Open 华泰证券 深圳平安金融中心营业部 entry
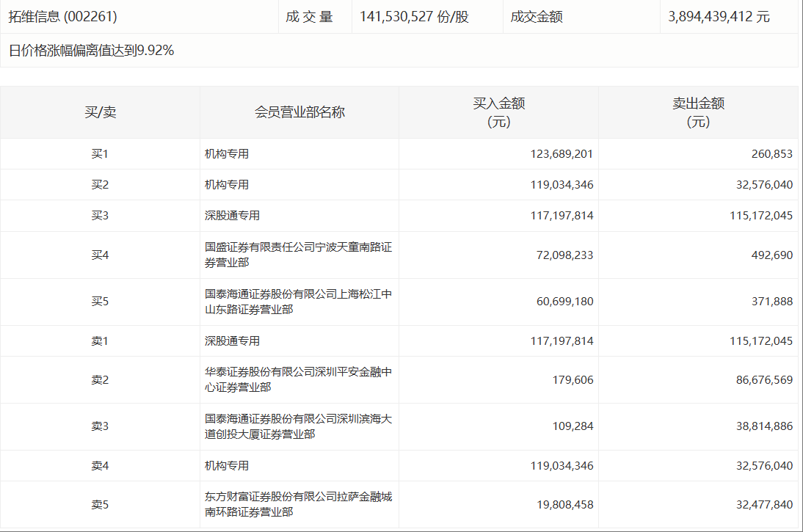Image resolution: width=803 pixels, height=532 pixels. click(x=298, y=379)
